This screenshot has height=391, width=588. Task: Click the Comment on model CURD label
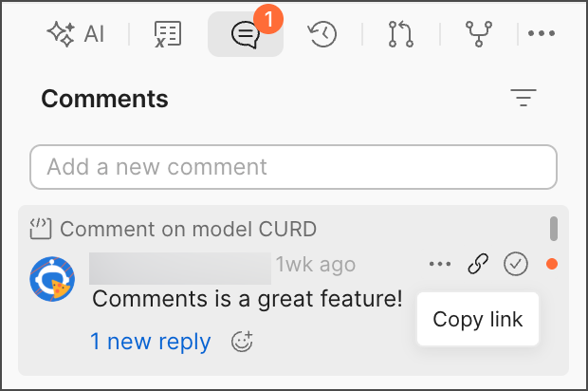[x=188, y=229]
